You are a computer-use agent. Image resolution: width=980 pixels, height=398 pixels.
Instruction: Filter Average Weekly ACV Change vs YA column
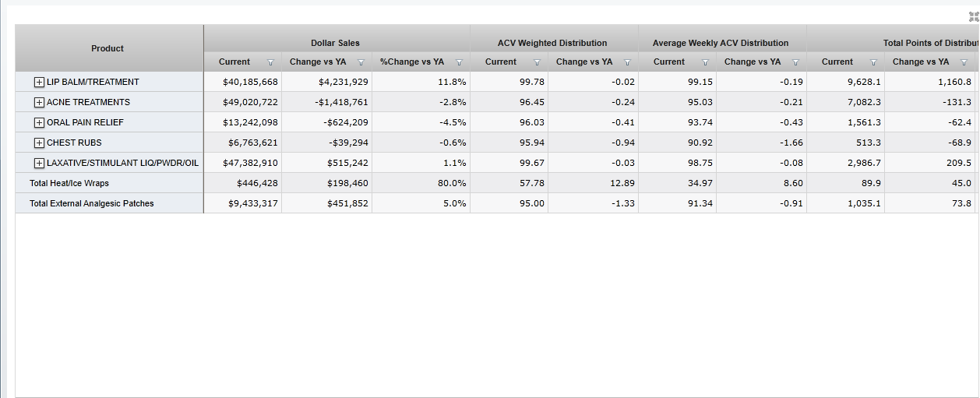click(x=795, y=62)
